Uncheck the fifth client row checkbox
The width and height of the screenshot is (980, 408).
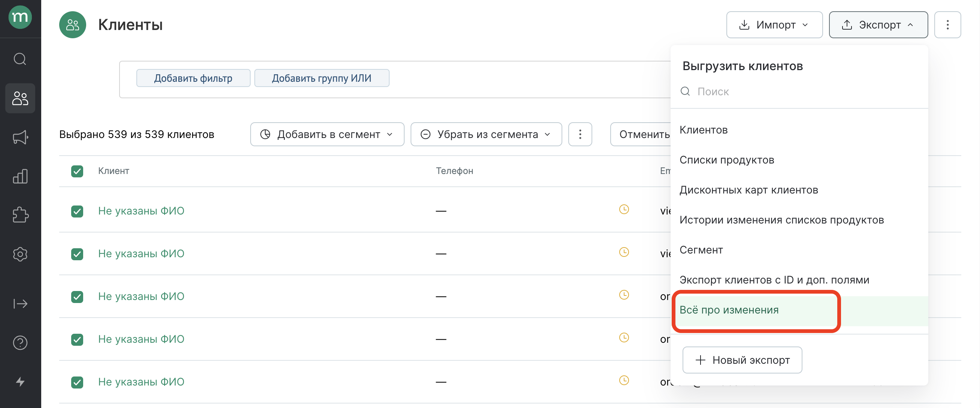[77, 382]
